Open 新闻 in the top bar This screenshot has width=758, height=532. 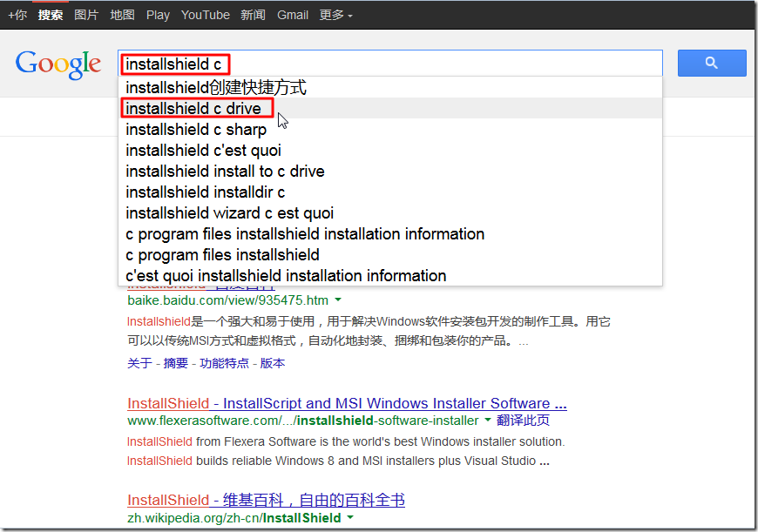pos(253,15)
